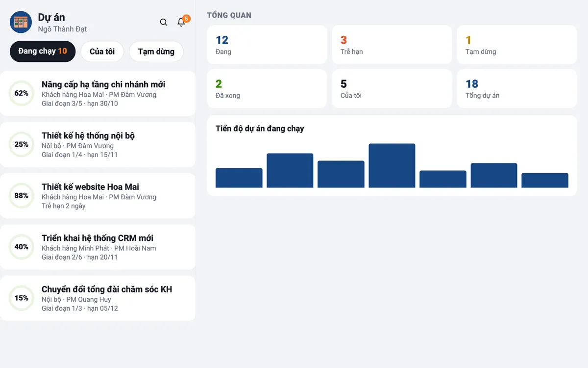The width and height of the screenshot is (588, 368).
Task: Switch to the "Của tôi" tab
Action: point(102,52)
